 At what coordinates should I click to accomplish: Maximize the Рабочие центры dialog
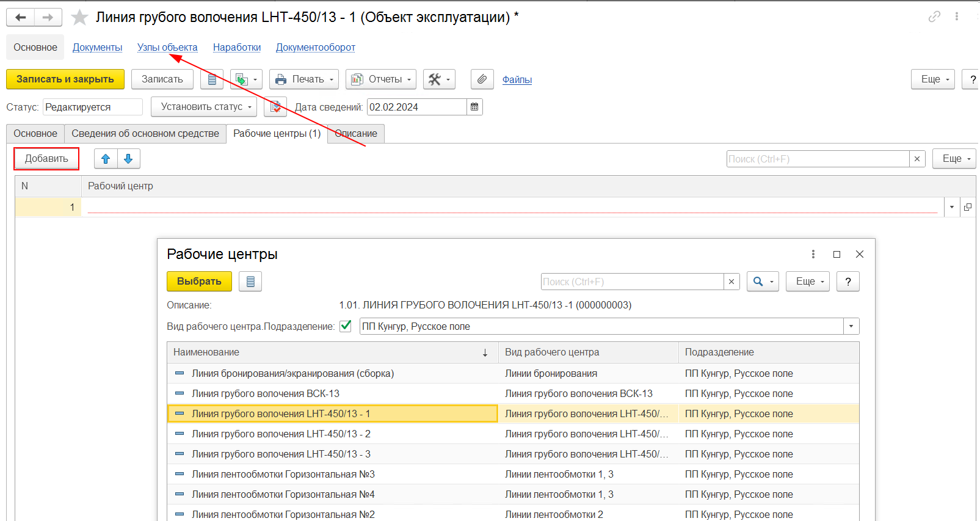click(837, 254)
